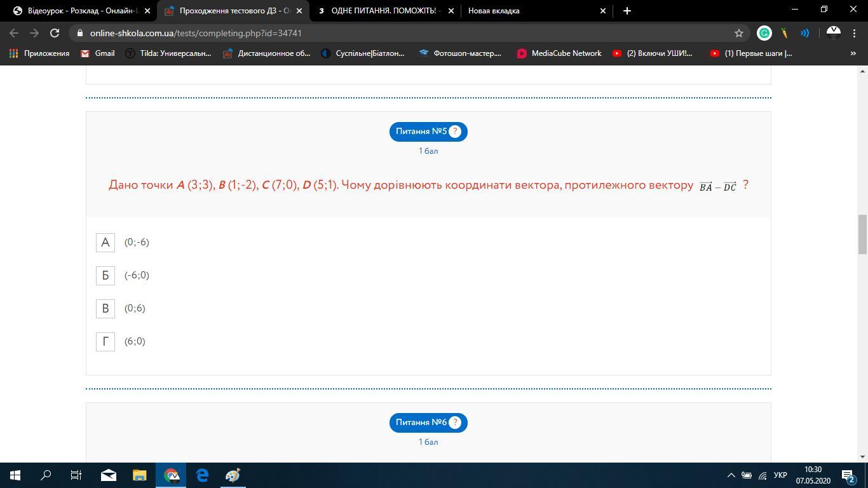Select answer option В (0;6)
This screenshot has width=868, height=488.
coord(105,308)
